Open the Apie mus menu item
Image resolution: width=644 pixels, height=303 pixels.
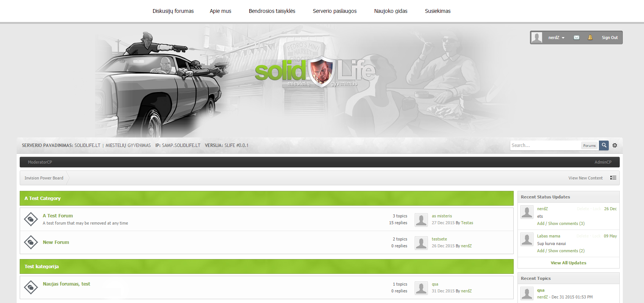point(220,11)
